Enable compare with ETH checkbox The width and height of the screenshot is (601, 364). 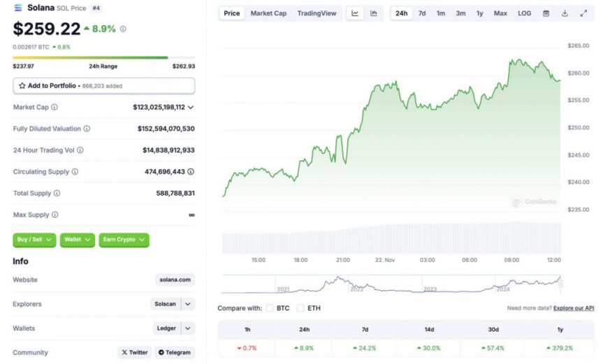[300, 308]
